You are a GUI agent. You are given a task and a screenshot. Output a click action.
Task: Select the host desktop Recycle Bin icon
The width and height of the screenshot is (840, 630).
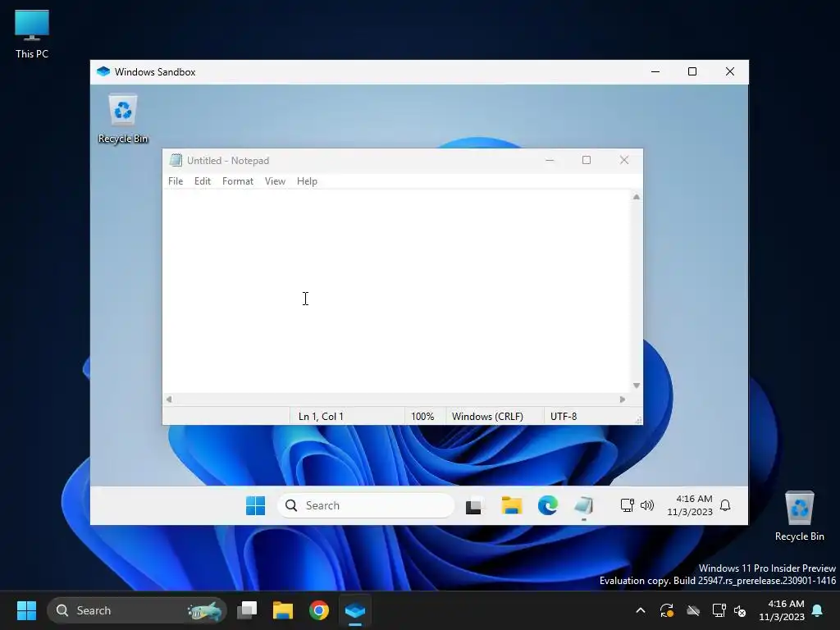point(799,516)
